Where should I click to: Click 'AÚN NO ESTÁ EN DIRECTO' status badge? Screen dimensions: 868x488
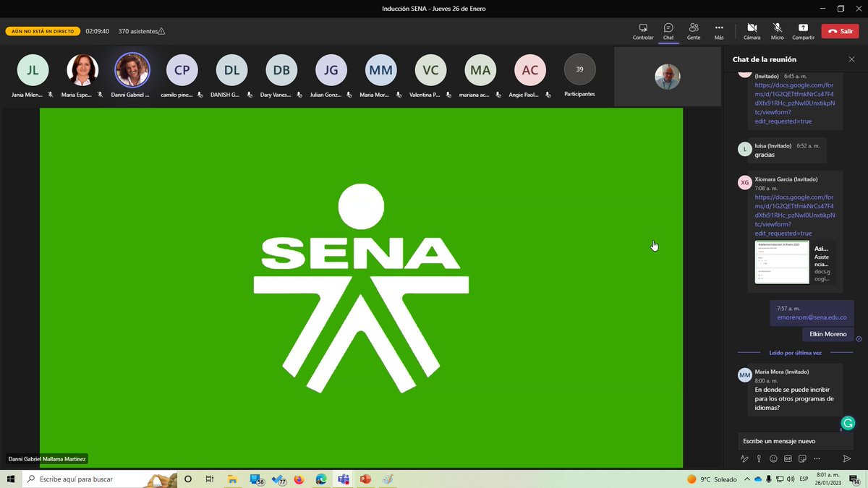pyautogui.click(x=42, y=32)
